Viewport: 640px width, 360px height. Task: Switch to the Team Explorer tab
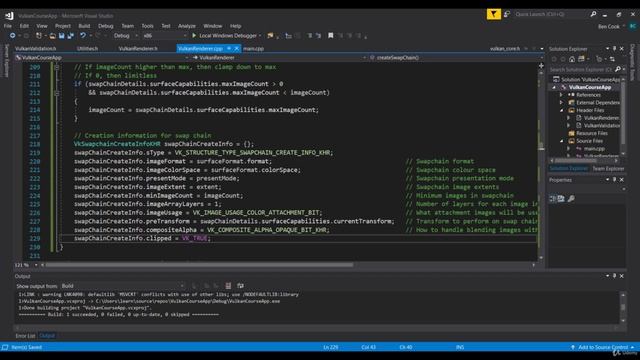point(608,169)
